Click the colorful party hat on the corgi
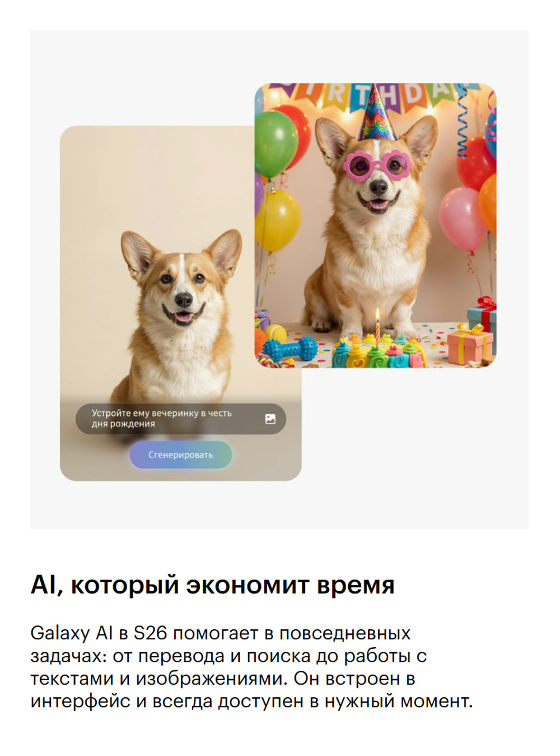Viewport: 560px width, 756px height. pos(377,115)
